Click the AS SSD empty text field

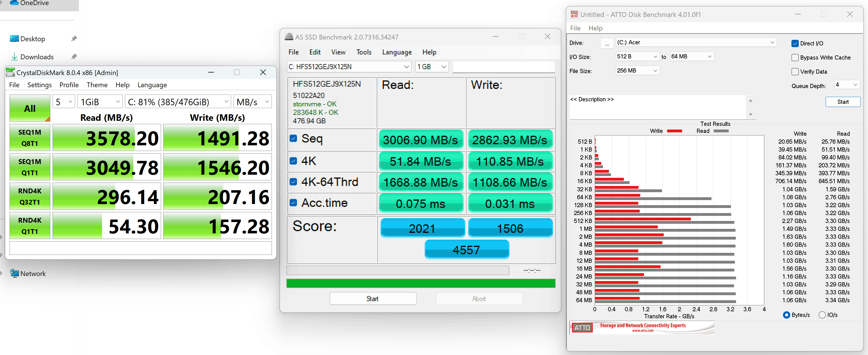(x=504, y=67)
